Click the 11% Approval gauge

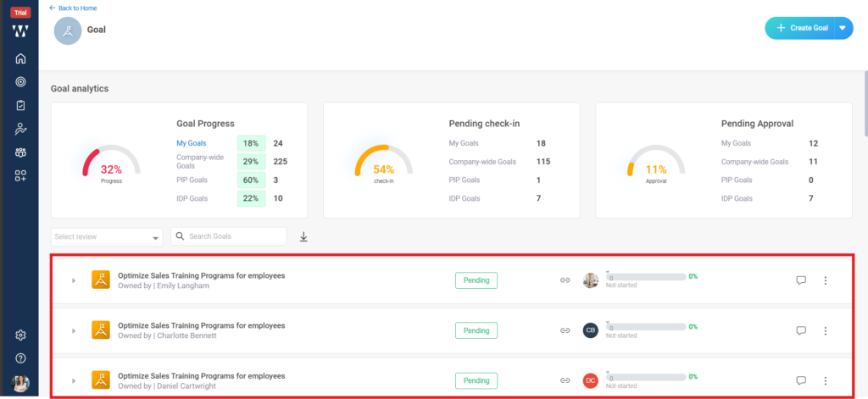click(656, 164)
